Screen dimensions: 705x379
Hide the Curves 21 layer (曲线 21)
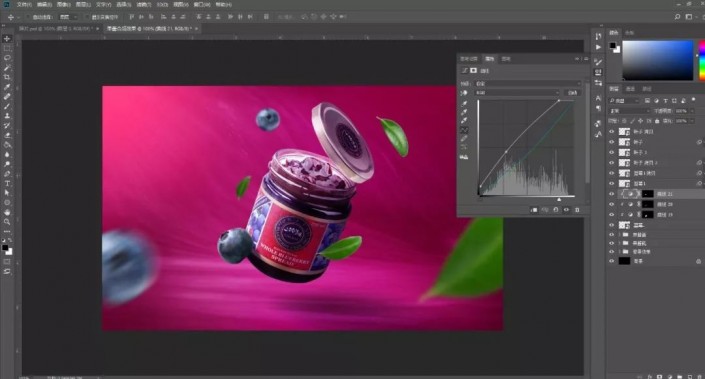tap(611, 194)
